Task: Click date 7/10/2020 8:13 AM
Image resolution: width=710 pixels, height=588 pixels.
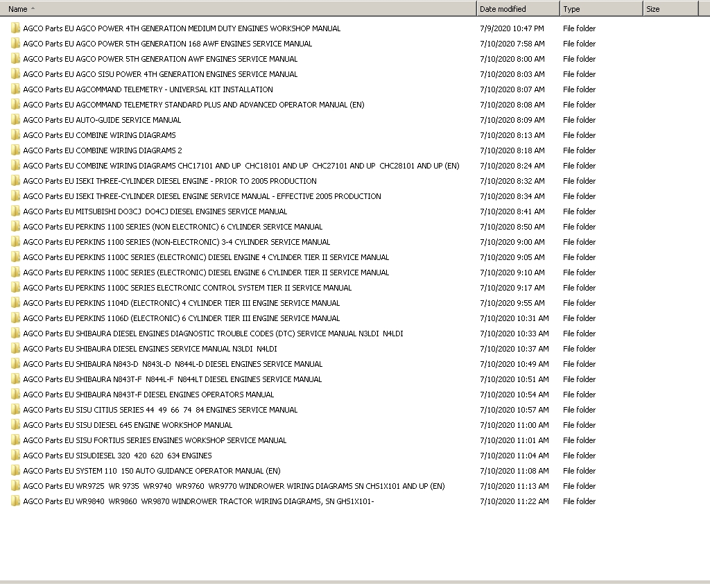Action: (512, 135)
